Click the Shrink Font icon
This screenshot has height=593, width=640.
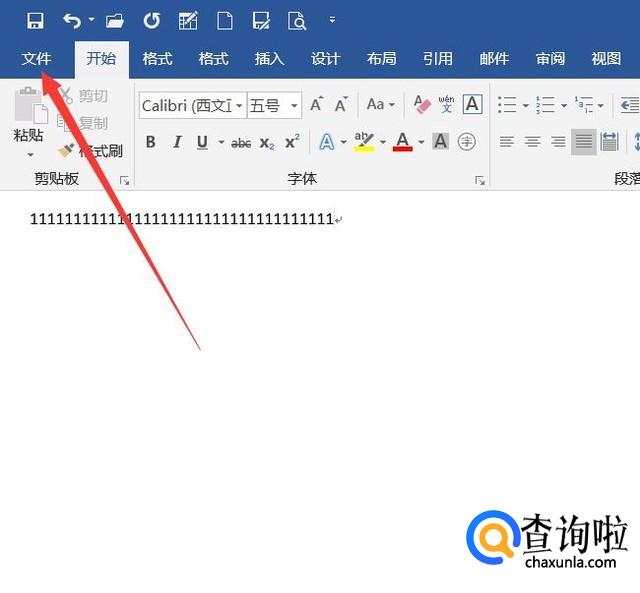click(x=341, y=104)
